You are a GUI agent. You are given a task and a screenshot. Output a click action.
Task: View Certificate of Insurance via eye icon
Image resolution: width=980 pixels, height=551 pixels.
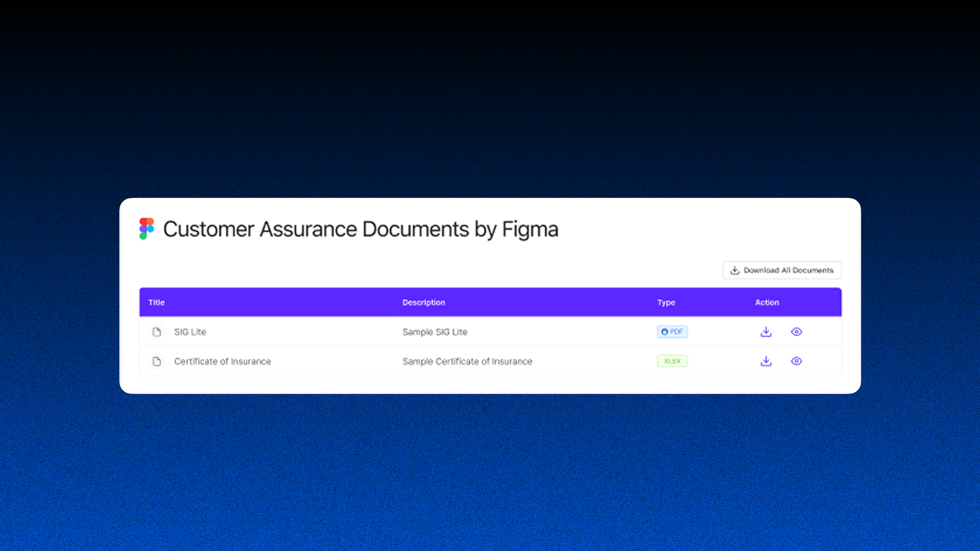pyautogui.click(x=796, y=361)
